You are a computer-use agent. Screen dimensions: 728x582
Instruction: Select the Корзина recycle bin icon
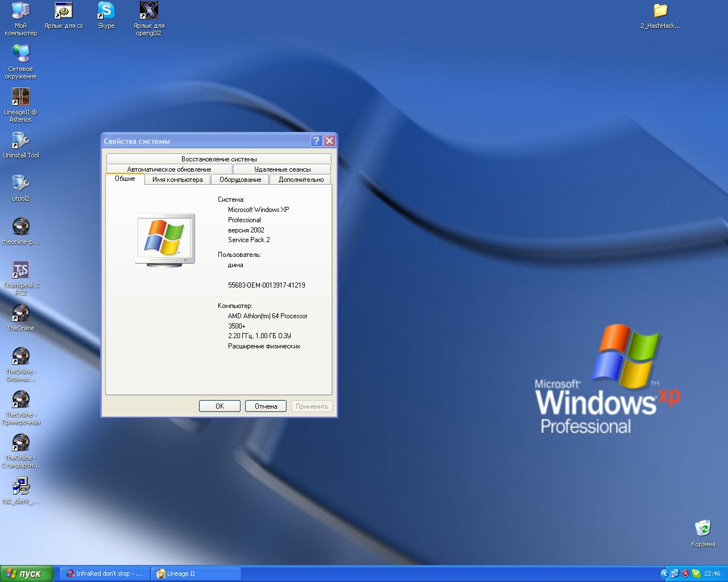click(703, 533)
